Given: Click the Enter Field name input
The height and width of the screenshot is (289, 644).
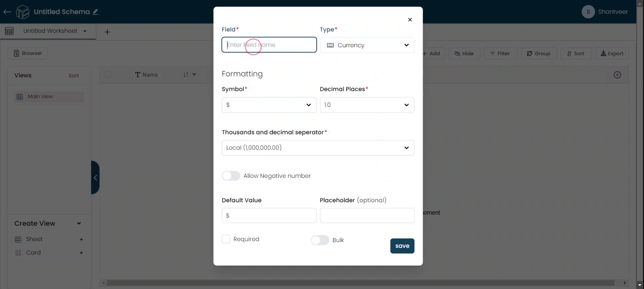Looking at the screenshot, I should tap(269, 45).
